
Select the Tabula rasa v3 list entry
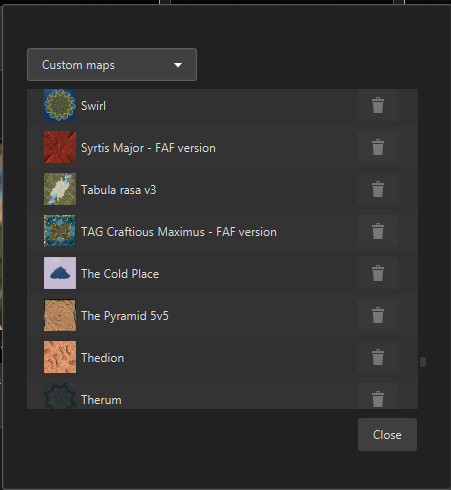(x=222, y=189)
